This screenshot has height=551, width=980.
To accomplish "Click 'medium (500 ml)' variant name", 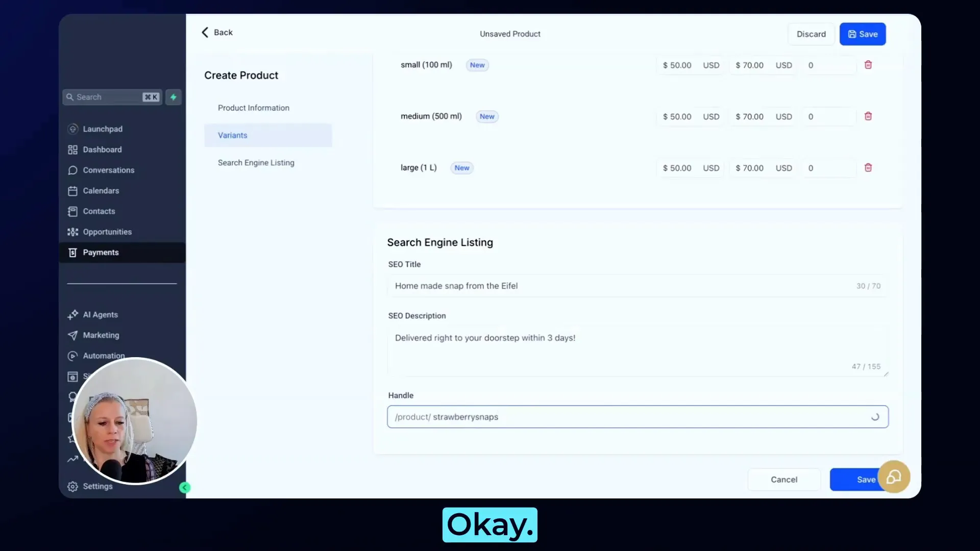I will point(431,116).
